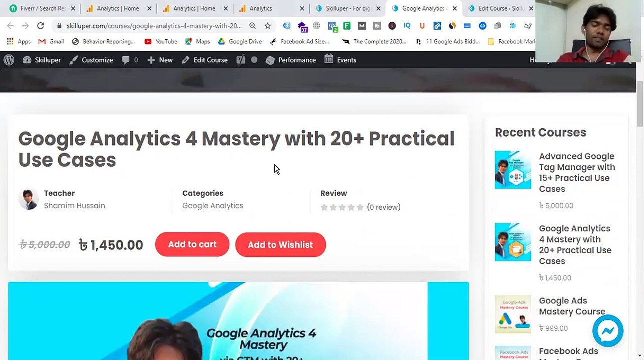Click the (0 review) text
The width and height of the screenshot is (644, 360).
click(384, 207)
